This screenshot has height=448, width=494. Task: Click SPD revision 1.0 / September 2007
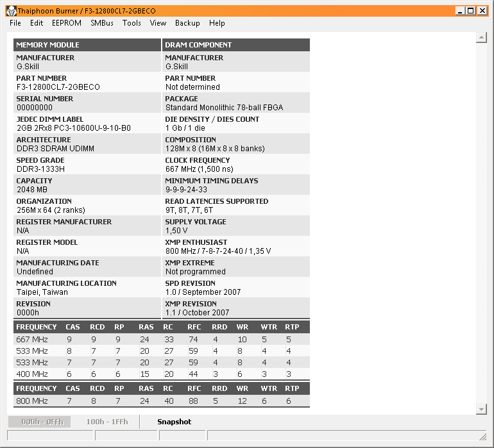click(203, 292)
